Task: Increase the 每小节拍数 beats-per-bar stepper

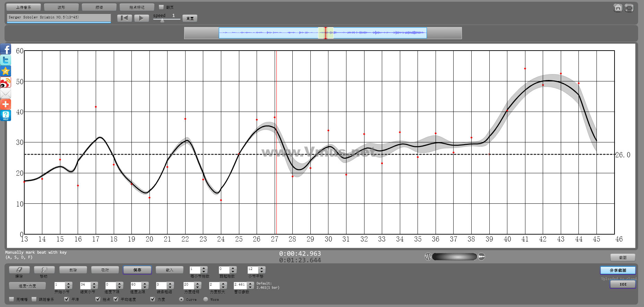Action: (x=204, y=268)
